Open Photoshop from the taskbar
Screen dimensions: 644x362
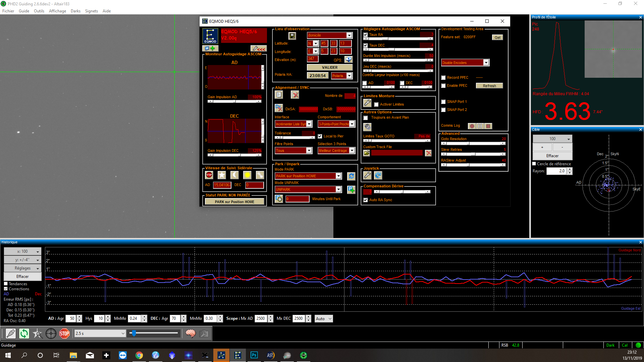pyautogui.click(x=254, y=355)
